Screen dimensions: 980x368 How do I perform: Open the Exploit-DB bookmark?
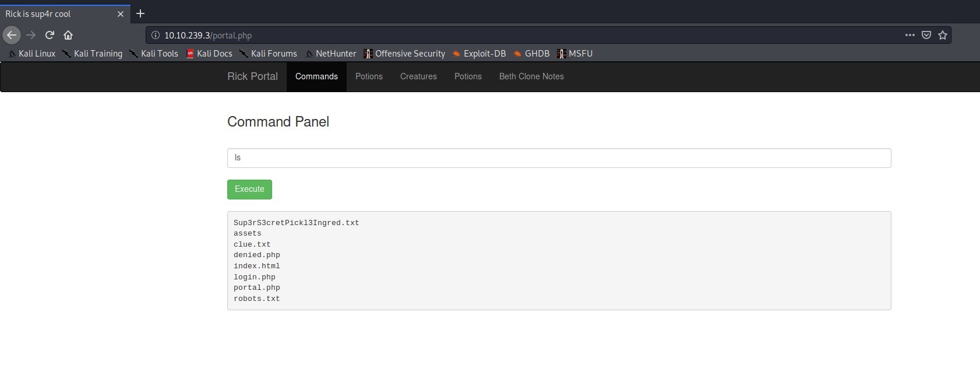479,54
